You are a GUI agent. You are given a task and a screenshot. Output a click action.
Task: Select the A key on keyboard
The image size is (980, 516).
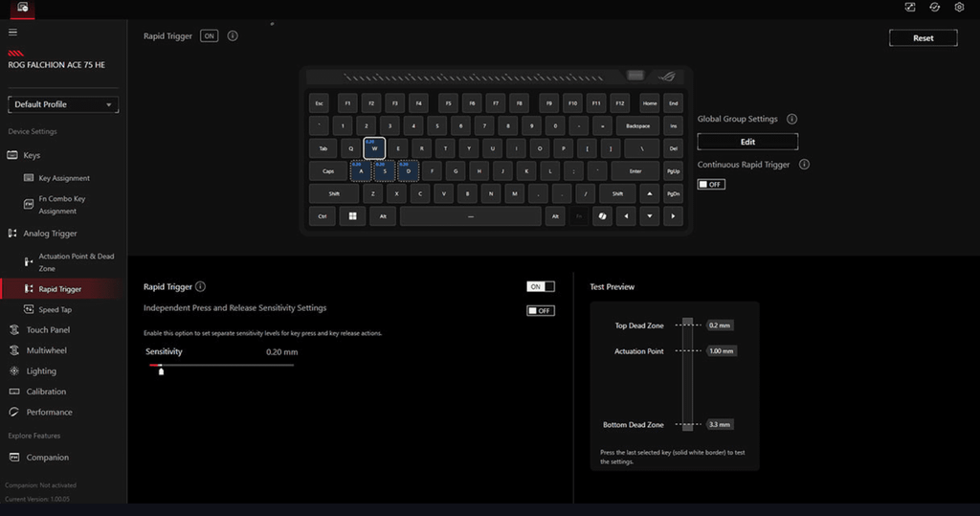[x=361, y=170]
